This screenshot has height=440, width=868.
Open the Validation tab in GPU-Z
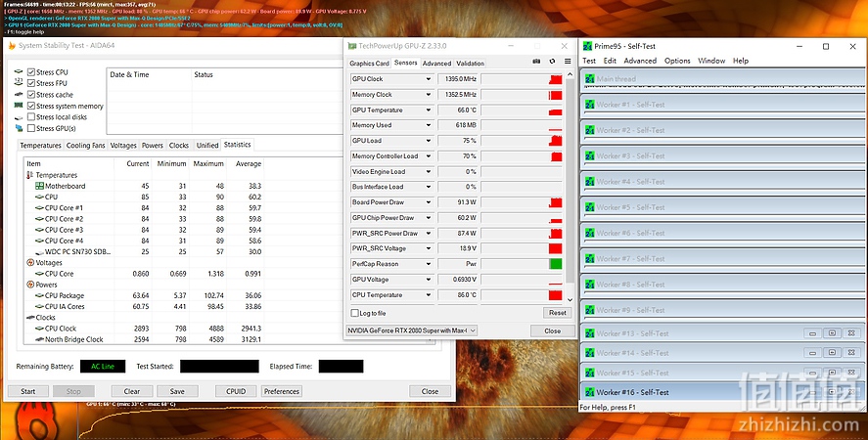click(x=470, y=64)
